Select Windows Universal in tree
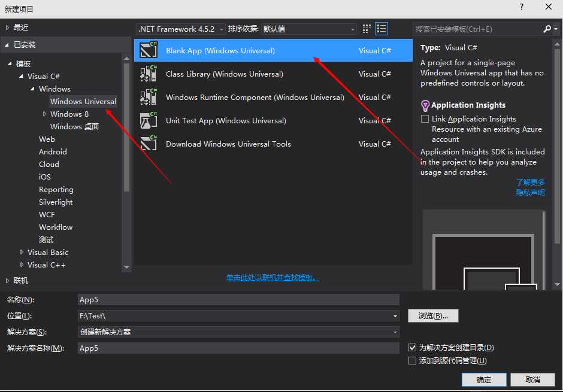 83,102
